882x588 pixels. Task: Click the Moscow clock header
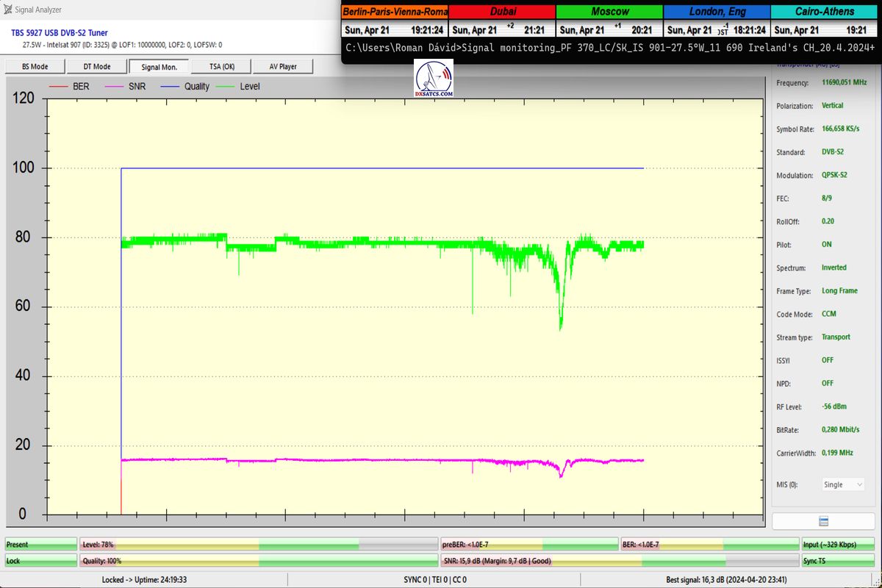(609, 12)
